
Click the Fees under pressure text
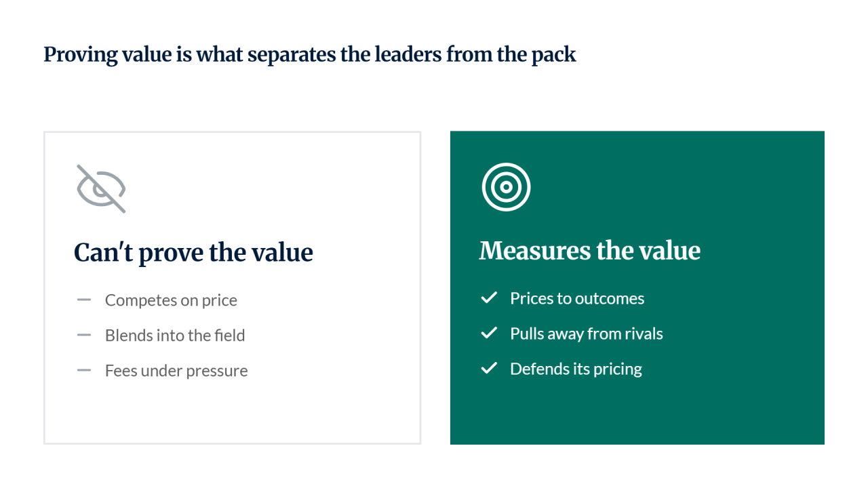pos(176,371)
